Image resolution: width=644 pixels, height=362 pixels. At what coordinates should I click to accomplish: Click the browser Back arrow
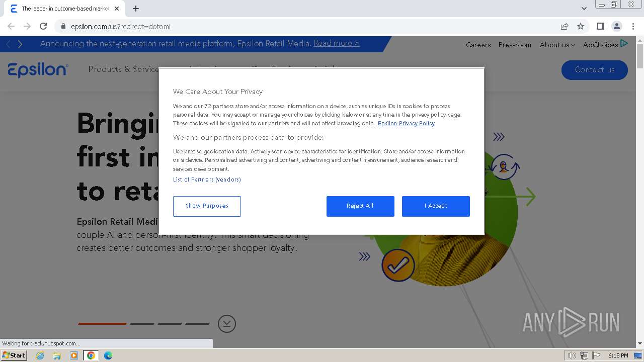click(11, 26)
